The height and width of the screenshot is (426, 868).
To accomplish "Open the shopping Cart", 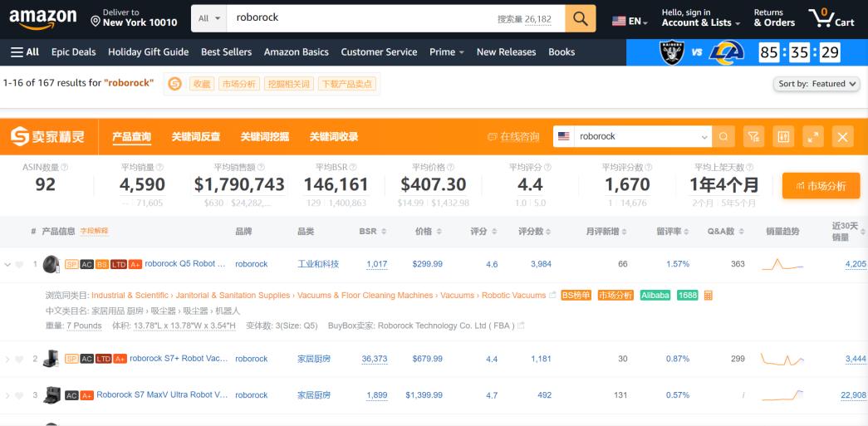I will pyautogui.click(x=831, y=18).
